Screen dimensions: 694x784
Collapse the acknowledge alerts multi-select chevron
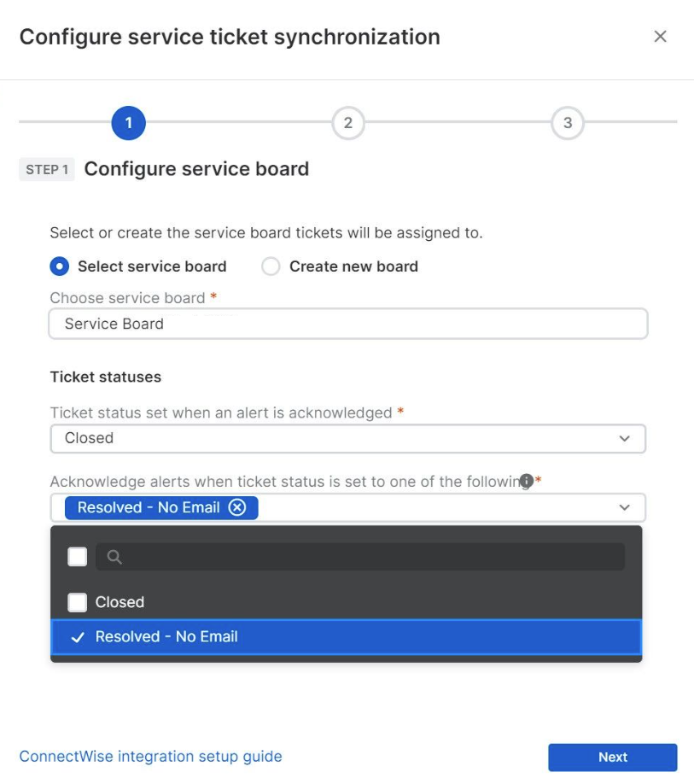[x=625, y=507]
